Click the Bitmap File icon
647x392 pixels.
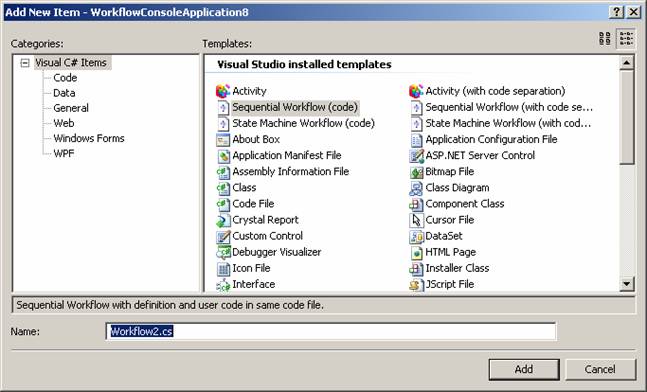click(x=416, y=172)
